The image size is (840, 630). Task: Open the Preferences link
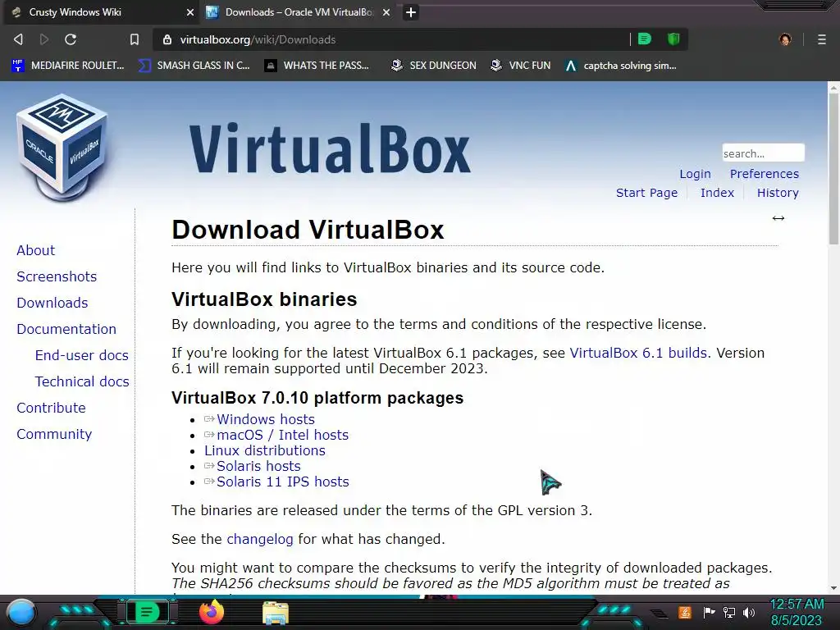(x=764, y=174)
